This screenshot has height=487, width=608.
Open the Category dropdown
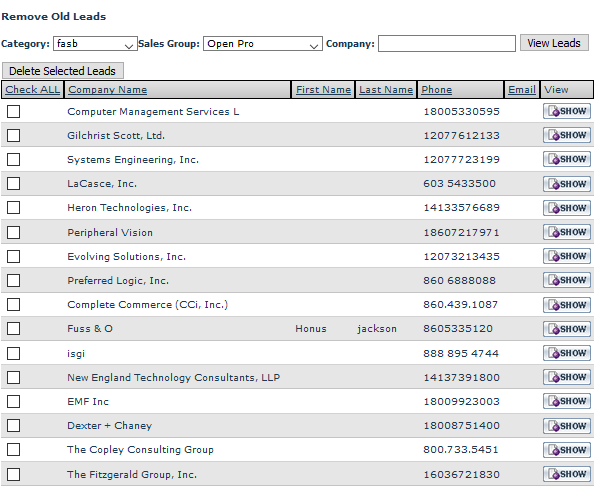[x=96, y=44]
